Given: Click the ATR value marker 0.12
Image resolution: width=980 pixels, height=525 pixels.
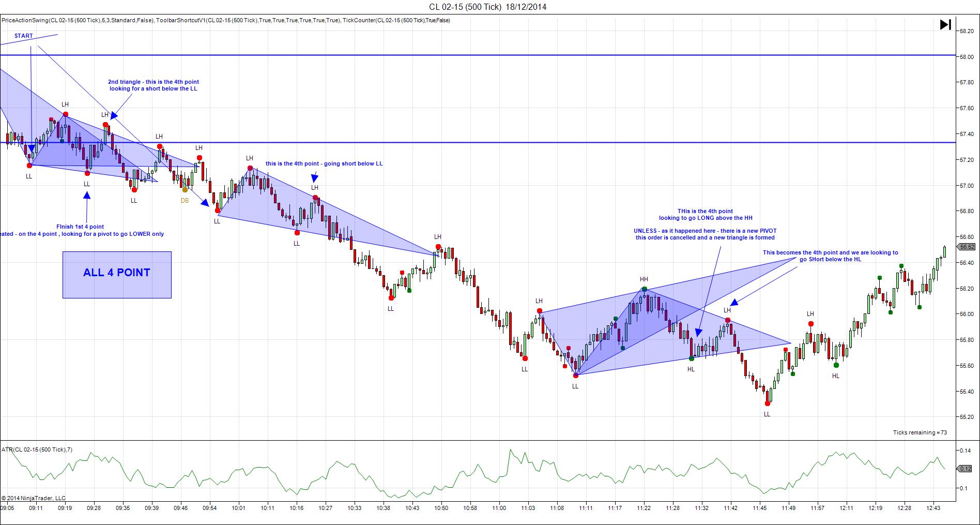Looking at the screenshot, I should (x=966, y=469).
